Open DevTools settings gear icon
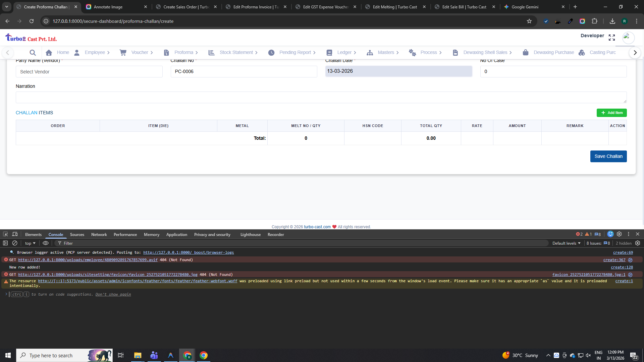The height and width of the screenshot is (362, 644). pyautogui.click(x=619, y=234)
